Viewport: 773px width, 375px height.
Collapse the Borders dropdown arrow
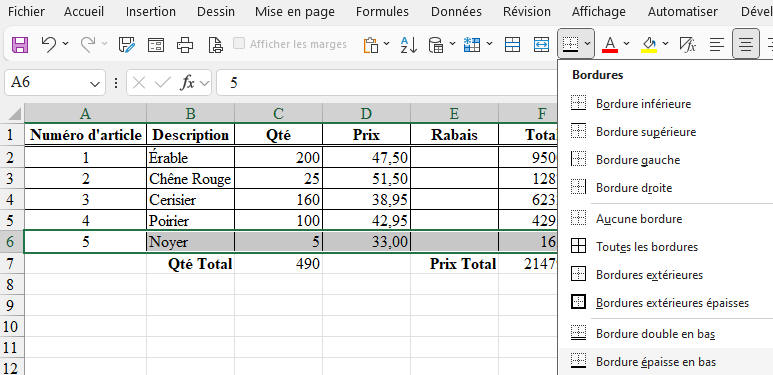pos(588,44)
